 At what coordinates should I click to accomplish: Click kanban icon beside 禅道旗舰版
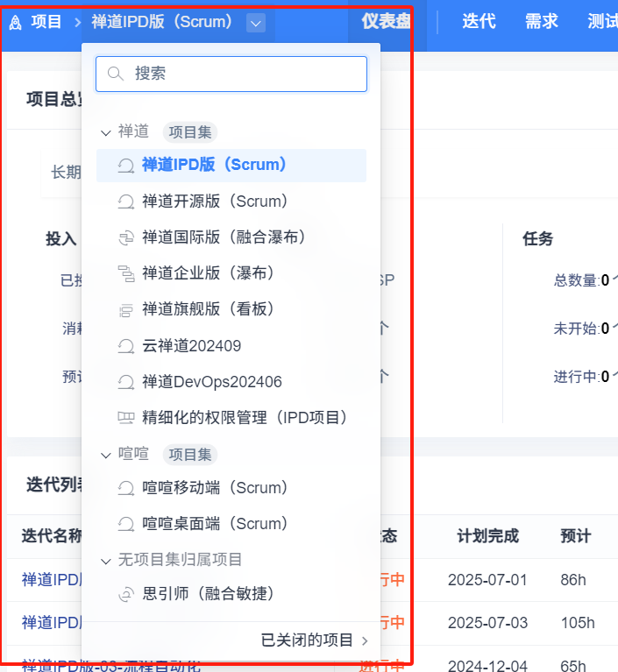click(126, 310)
